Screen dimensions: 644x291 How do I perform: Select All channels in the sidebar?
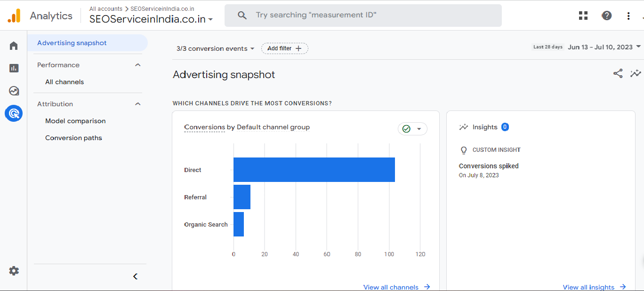(x=64, y=82)
